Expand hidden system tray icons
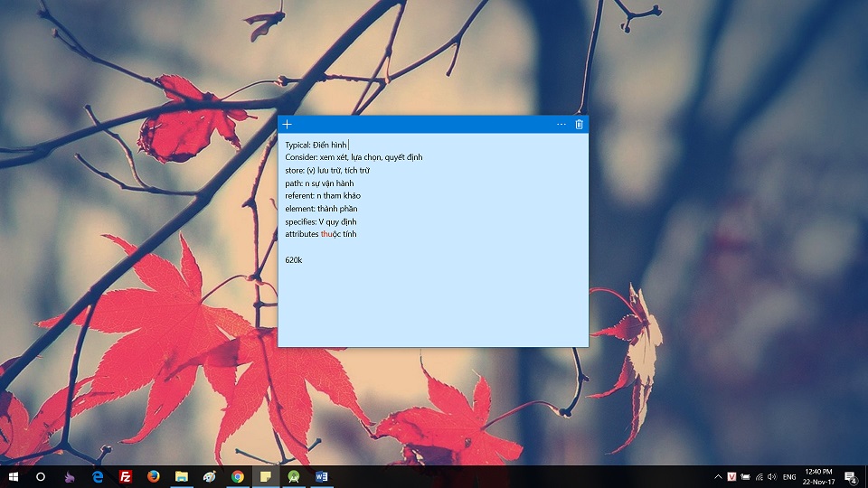Screen dimensions: 868x488 click(719, 476)
